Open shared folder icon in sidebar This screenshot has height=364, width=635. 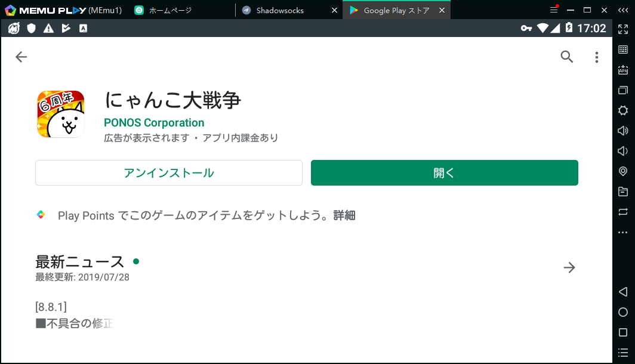pos(623,192)
